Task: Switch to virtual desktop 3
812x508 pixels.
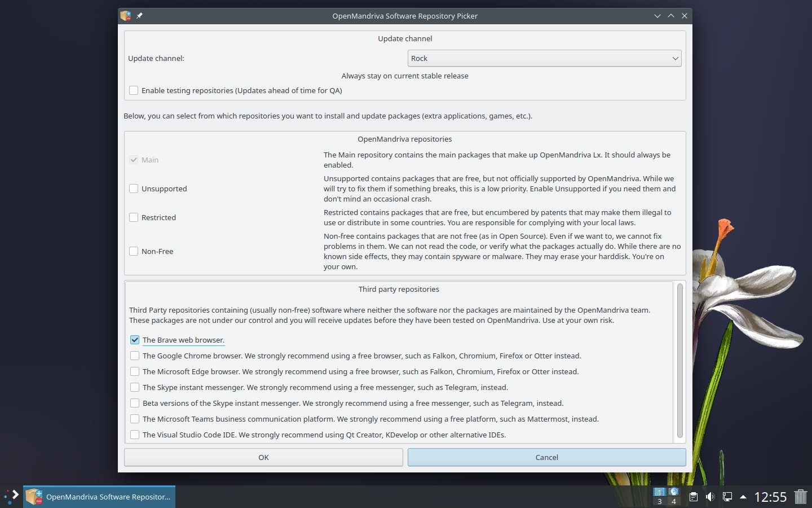Action: pos(659,501)
